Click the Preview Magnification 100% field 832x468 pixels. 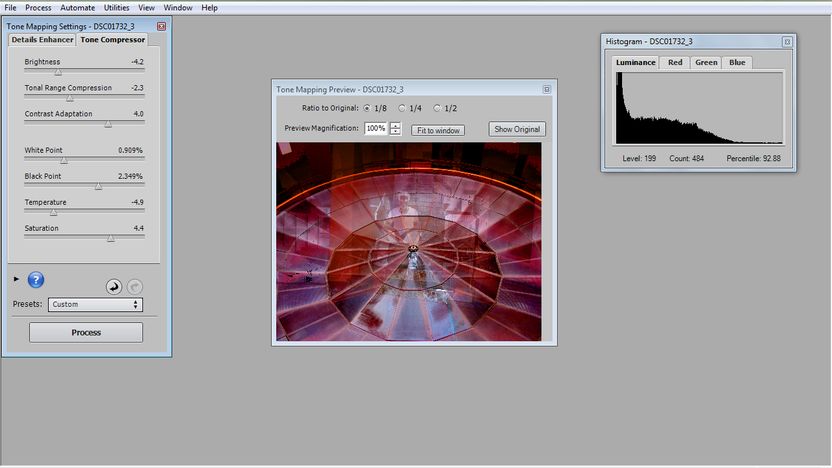377,128
